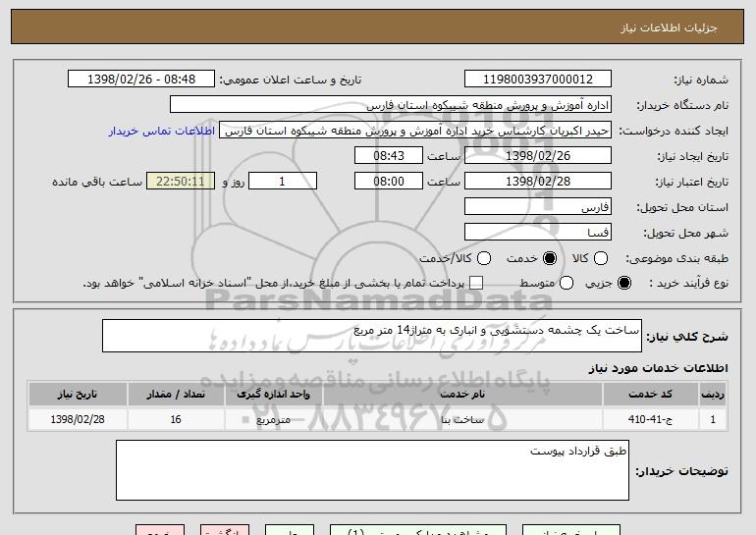The image size is (756, 535).
Task: Click the remaining time counter 22:50:11
Action: 181,182
